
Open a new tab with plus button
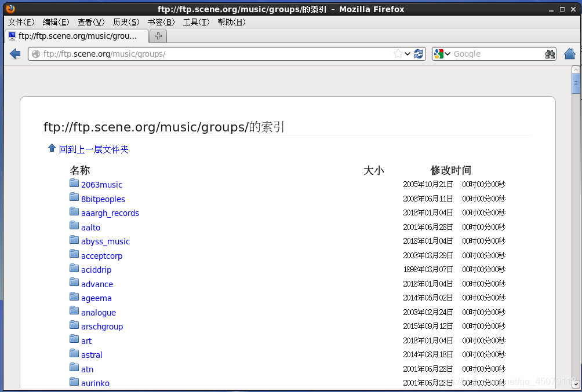(158, 36)
